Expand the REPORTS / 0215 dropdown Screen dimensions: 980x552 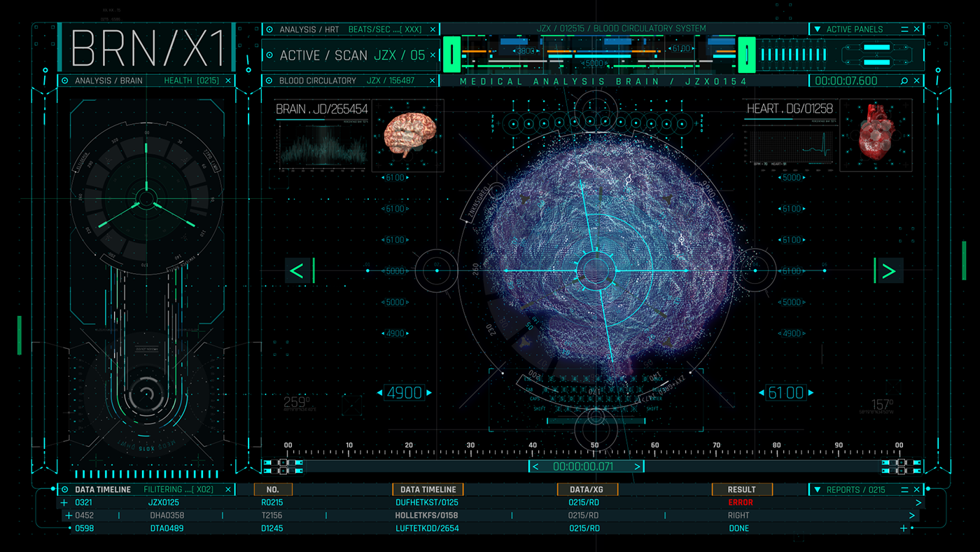[817, 490]
